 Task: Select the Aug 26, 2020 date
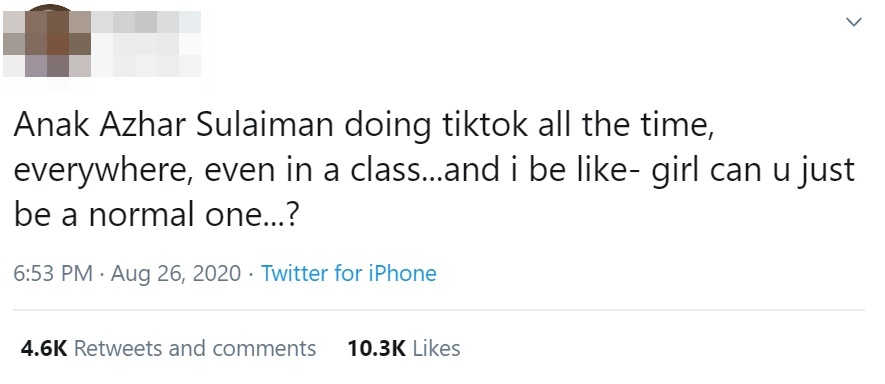pos(176,274)
